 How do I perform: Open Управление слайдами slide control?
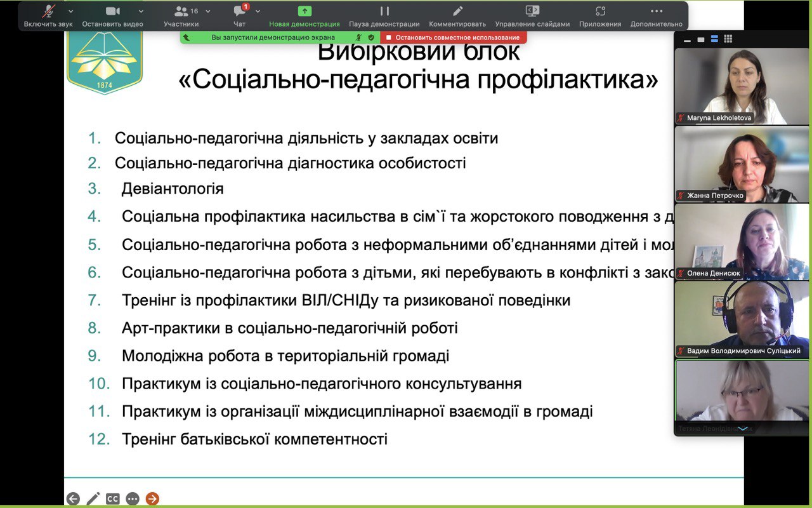coord(533,16)
